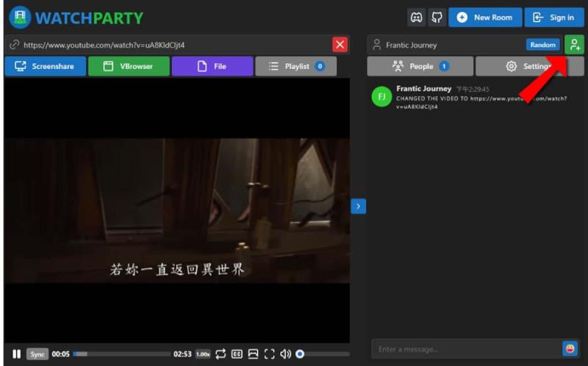Open the emoji picker icon
This screenshot has width=588, height=366.
pyautogui.click(x=570, y=349)
